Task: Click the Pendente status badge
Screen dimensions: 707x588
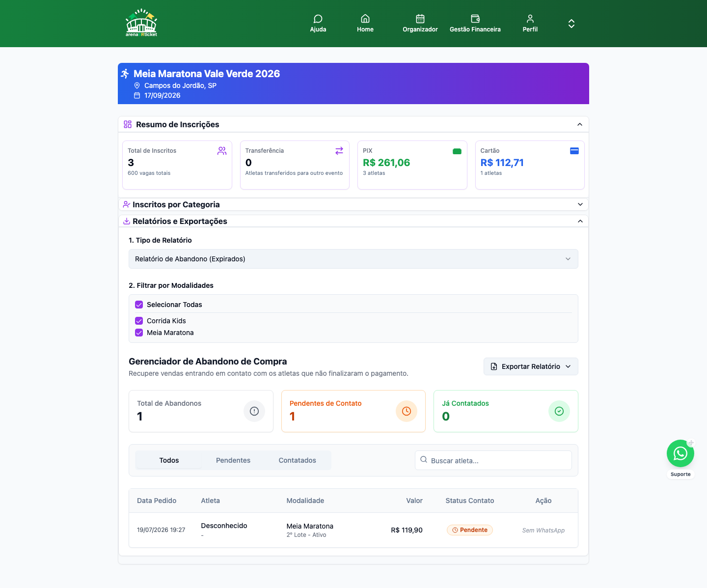Action: click(470, 530)
